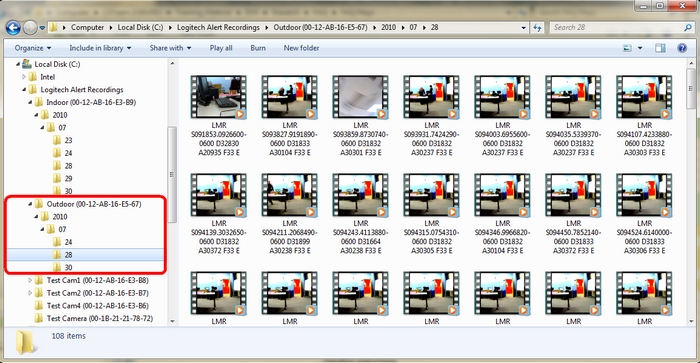700x363 pixels.
Task: Collapse the Outdoor camera tree node
Action: [30, 204]
